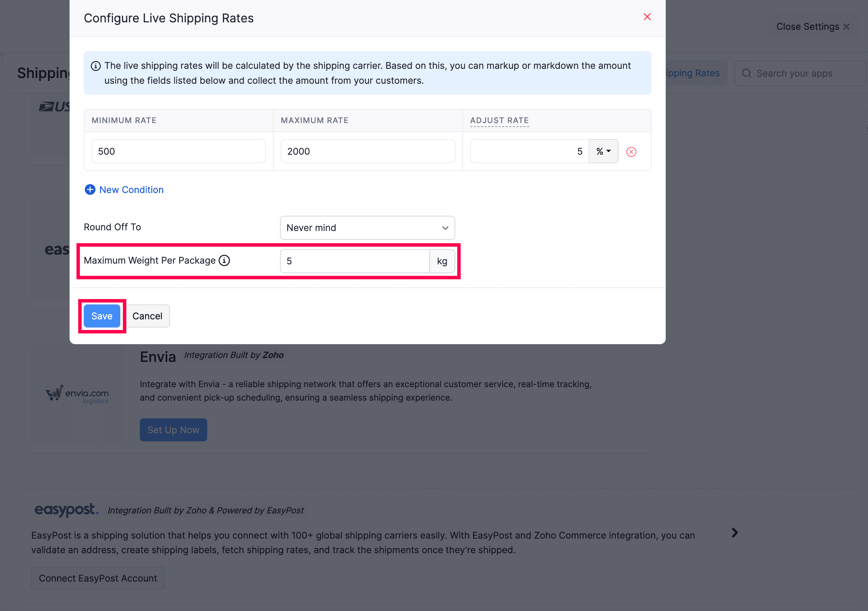Click the dialog title Configure Live Shipping Rates
Viewport: 868px width, 611px height.
[x=169, y=18]
